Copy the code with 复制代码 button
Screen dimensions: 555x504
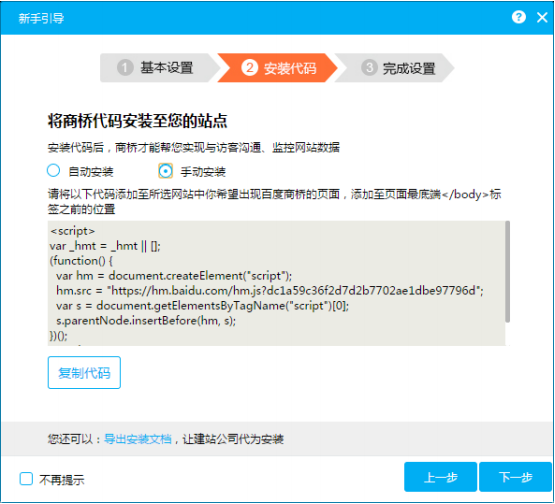[84, 373]
